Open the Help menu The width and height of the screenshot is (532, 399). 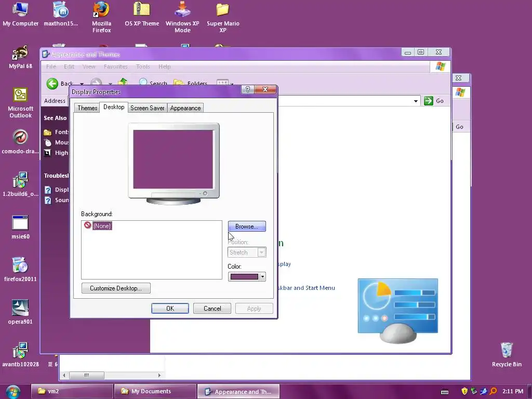coord(165,66)
